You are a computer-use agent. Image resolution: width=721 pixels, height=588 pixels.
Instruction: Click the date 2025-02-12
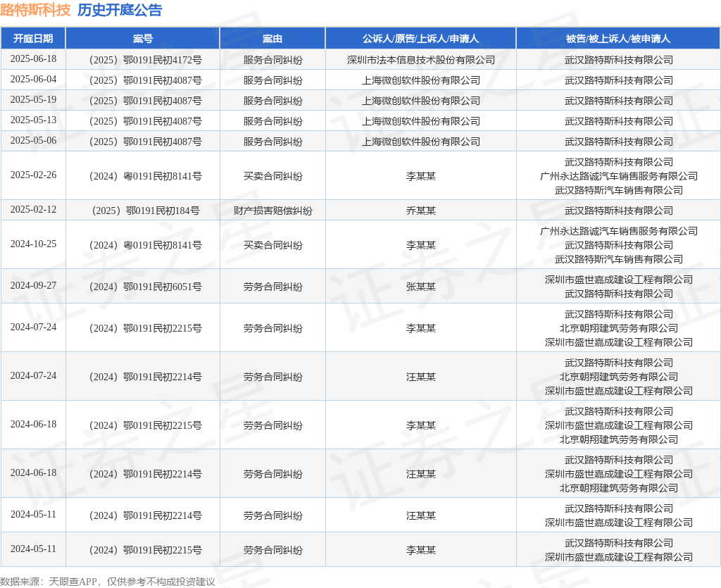point(34,210)
